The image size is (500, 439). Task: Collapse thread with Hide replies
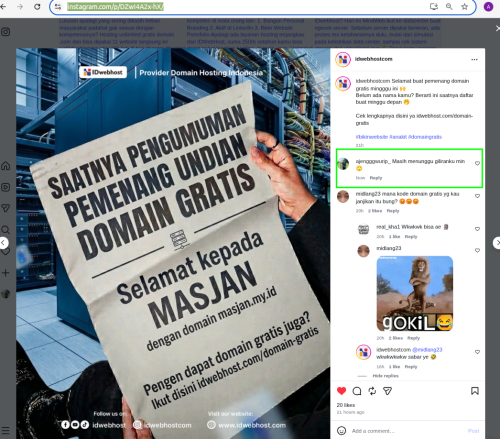pyautogui.click(x=385, y=376)
